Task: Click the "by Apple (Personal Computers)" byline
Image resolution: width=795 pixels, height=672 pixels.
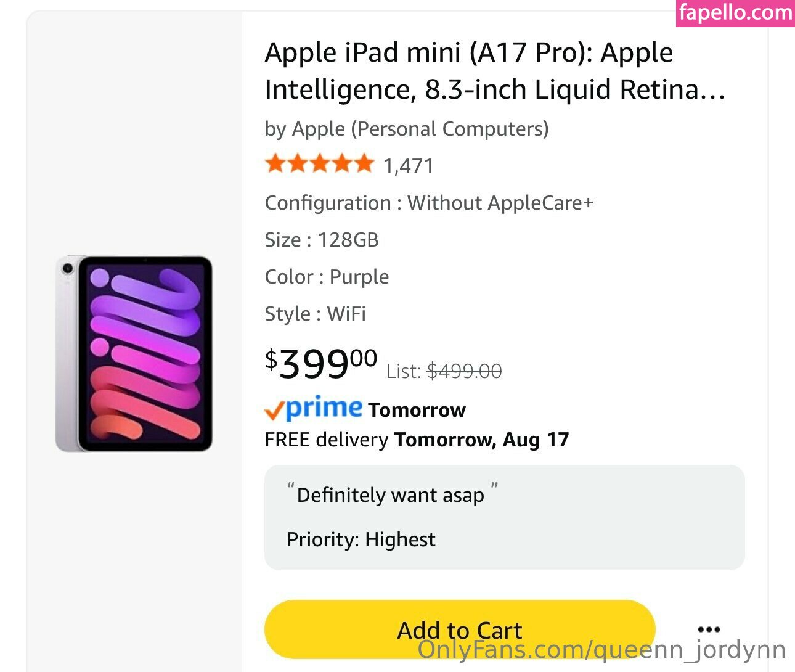Action: [406, 129]
